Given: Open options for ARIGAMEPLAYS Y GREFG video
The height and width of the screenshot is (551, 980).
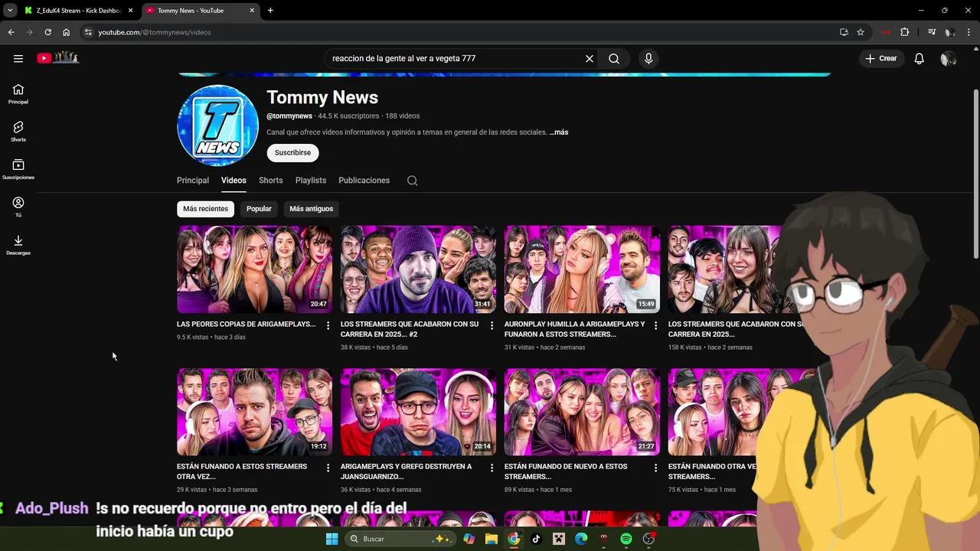Looking at the screenshot, I should tap(492, 468).
